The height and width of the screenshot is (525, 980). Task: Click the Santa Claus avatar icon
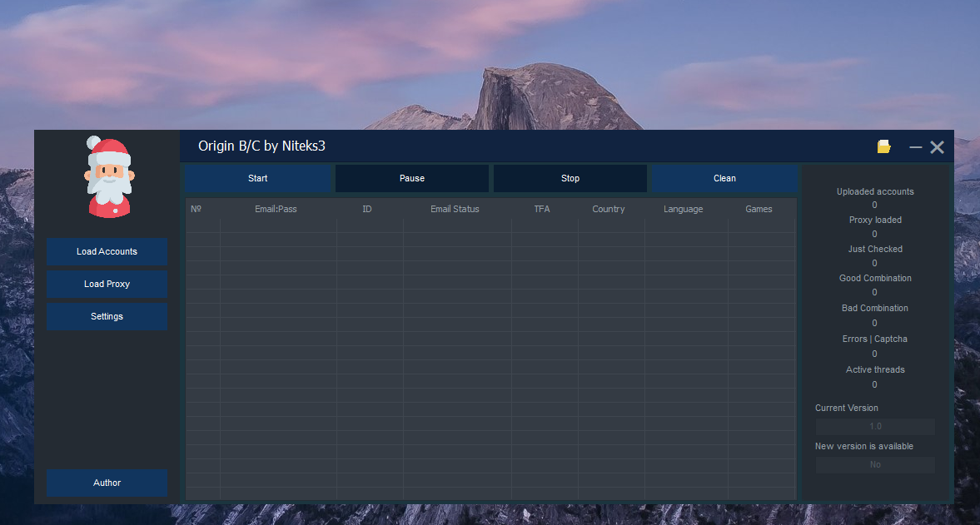(x=108, y=177)
